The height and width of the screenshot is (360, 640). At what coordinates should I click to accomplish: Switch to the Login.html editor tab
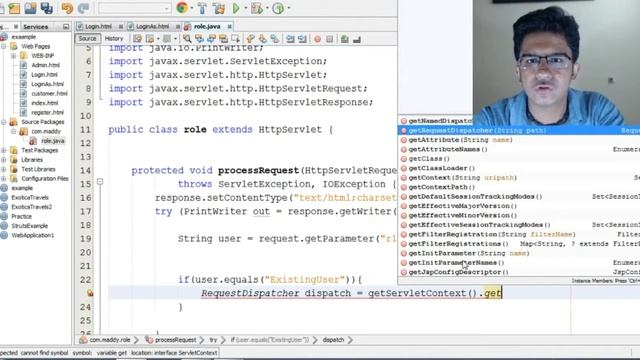(98, 26)
